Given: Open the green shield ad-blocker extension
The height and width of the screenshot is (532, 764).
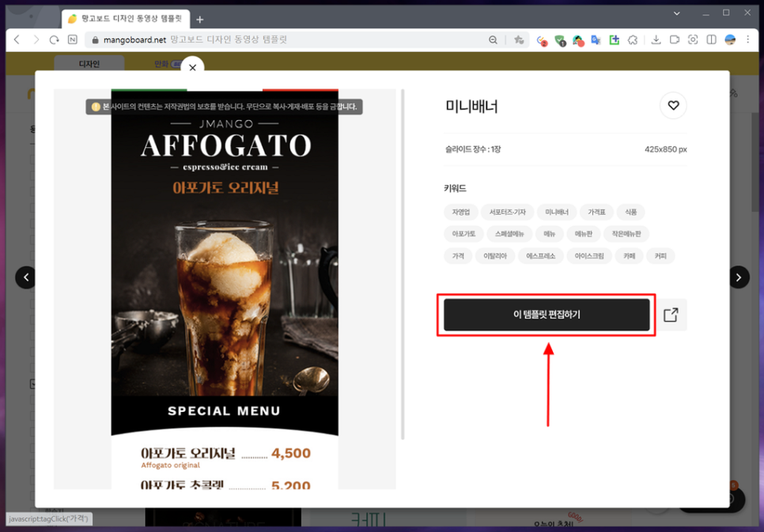Looking at the screenshot, I should [560, 40].
